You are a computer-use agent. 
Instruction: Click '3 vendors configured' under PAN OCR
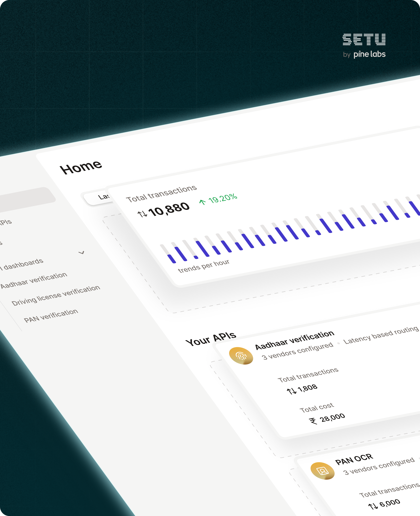point(379,466)
